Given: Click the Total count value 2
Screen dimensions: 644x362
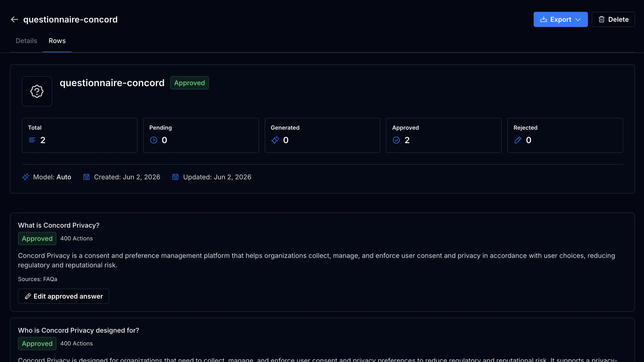Looking at the screenshot, I should 43,140.
